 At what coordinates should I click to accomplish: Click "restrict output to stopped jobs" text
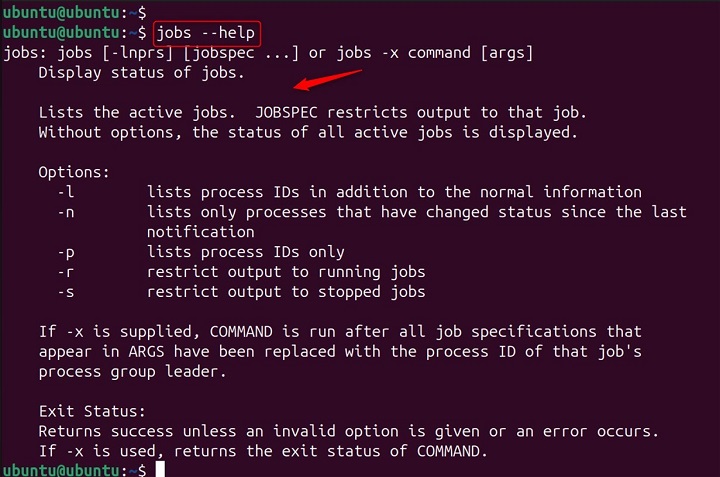pos(286,292)
